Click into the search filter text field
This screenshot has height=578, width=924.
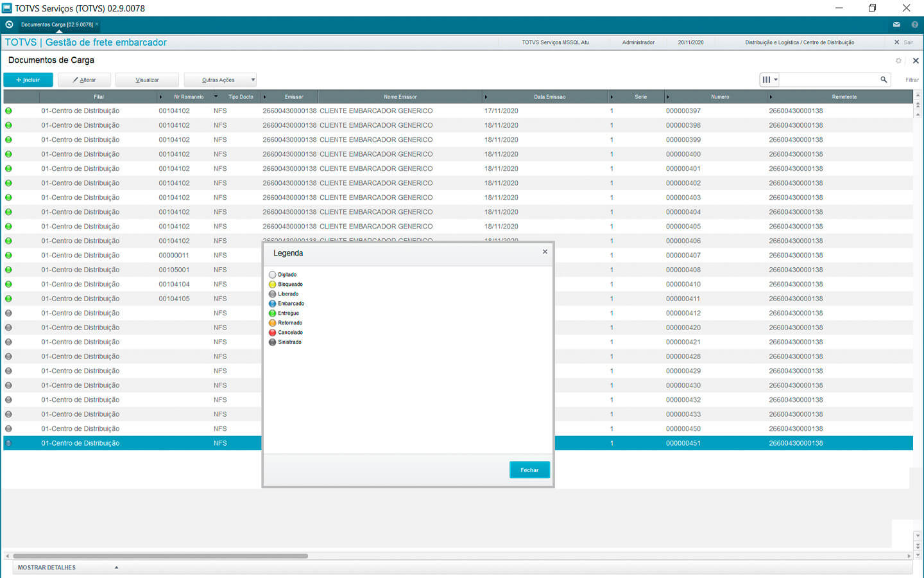[x=828, y=80]
